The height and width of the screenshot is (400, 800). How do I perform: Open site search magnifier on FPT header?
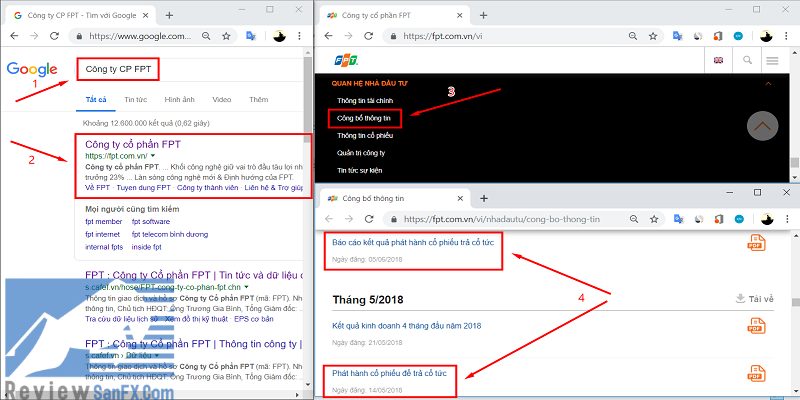point(747,60)
